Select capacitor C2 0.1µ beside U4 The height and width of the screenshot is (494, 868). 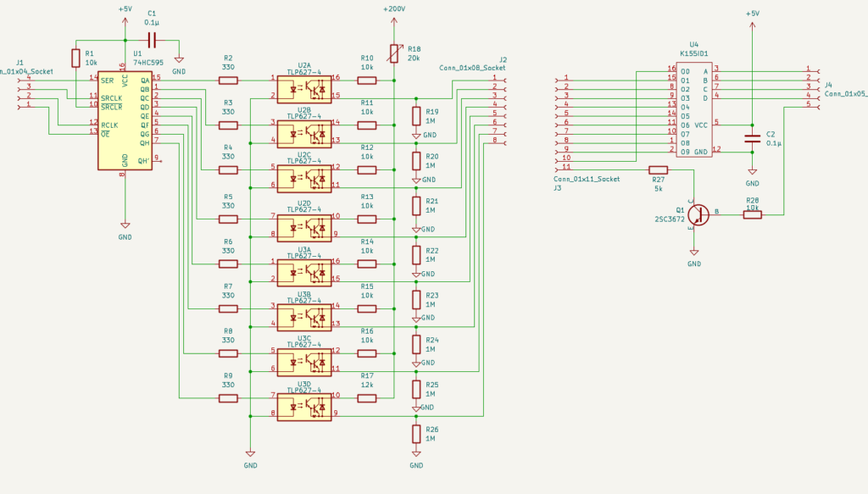[752, 138]
